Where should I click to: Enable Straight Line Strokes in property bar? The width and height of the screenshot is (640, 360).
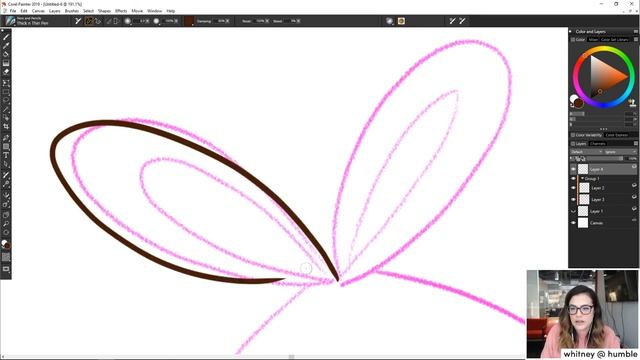pos(98,21)
